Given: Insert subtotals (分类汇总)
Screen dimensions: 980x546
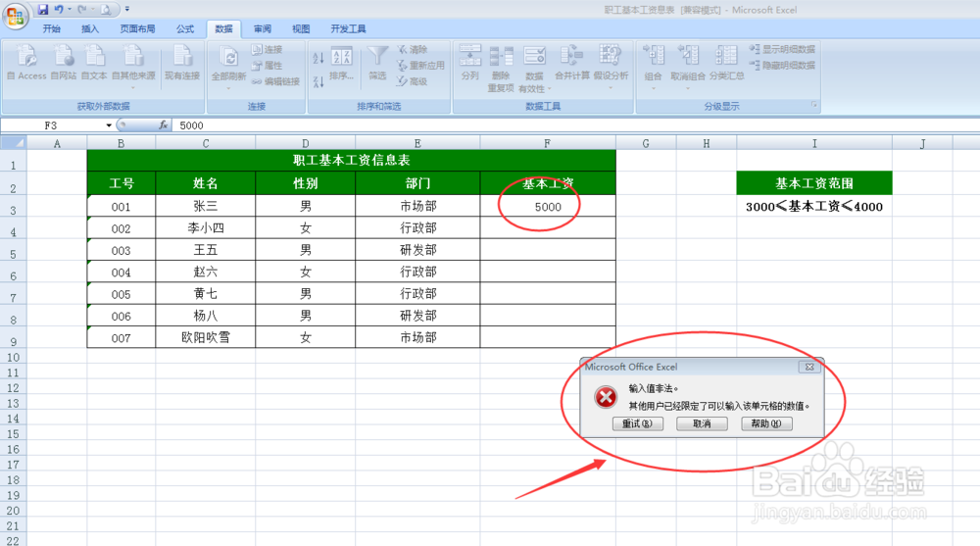Looking at the screenshot, I should 726,63.
